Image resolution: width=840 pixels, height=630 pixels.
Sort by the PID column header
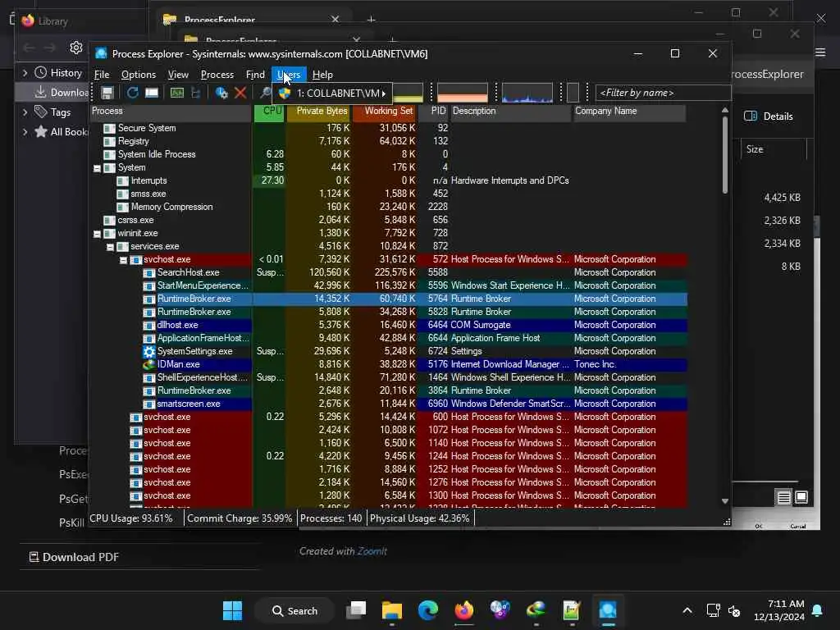click(x=434, y=112)
